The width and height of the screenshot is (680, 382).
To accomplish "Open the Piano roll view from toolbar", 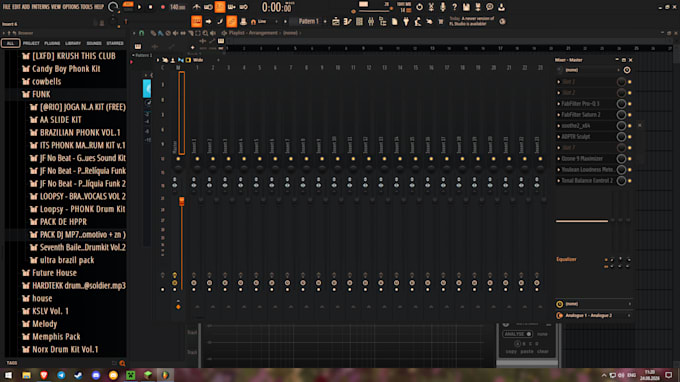I will pyautogui.click(x=347, y=21).
